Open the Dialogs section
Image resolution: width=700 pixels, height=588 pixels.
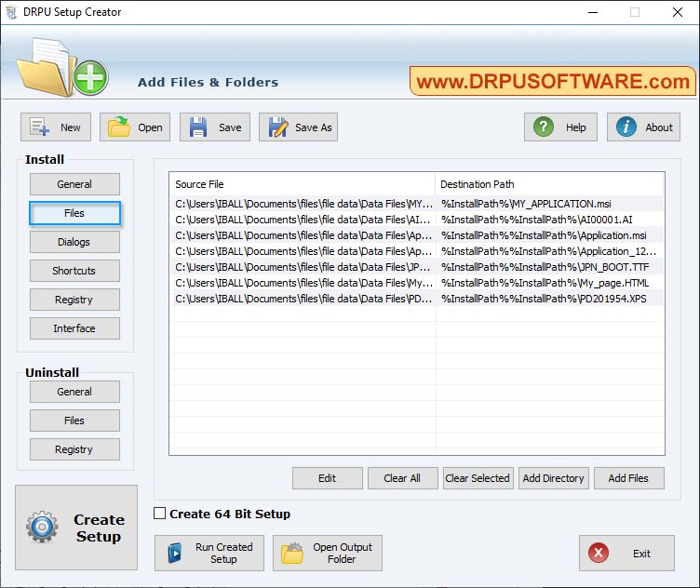(x=74, y=242)
